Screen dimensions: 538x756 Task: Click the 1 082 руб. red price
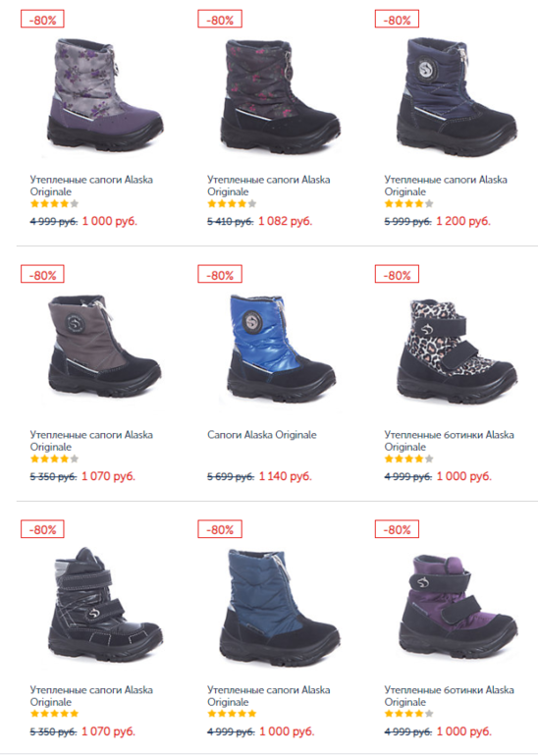286,221
